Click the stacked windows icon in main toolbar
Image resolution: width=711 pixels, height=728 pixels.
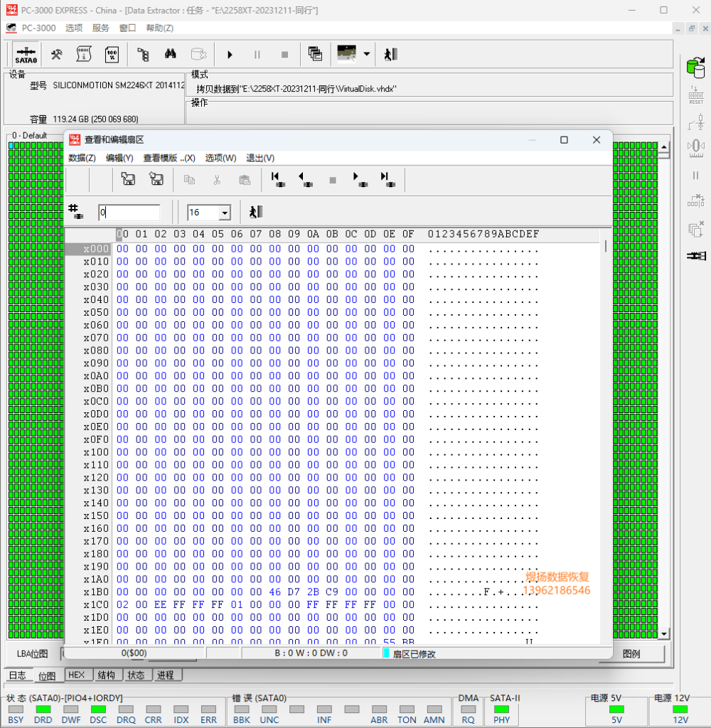[316, 54]
